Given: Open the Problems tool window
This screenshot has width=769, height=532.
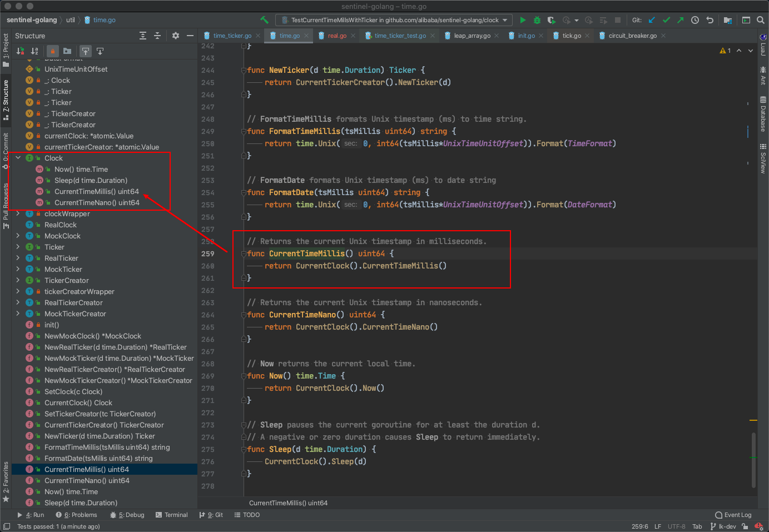Looking at the screenshot, I should point(76,515).
